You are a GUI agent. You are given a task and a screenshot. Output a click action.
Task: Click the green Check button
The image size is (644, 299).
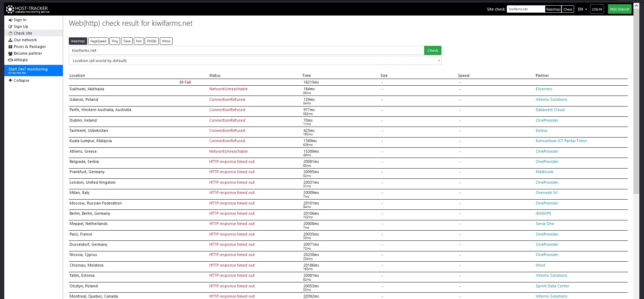433,50
